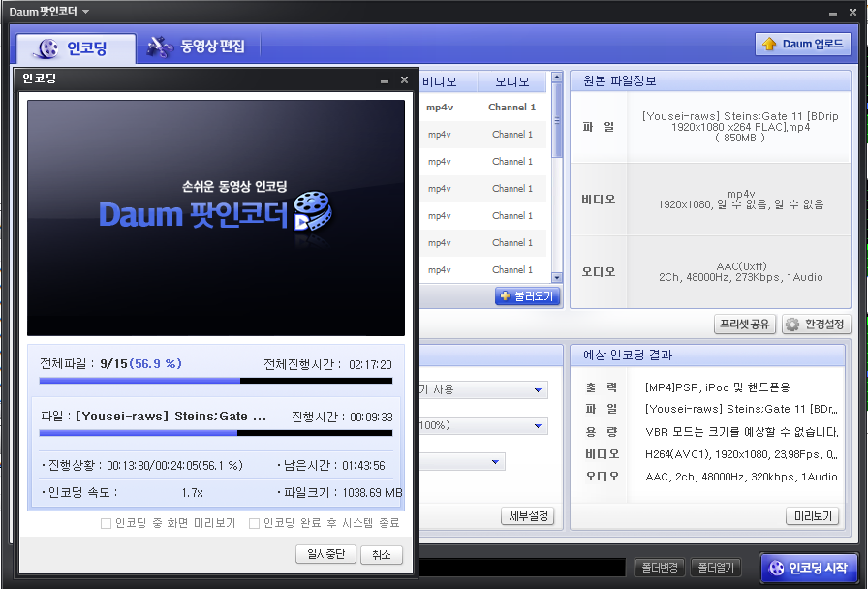Click the [Yousei-raws] Steins;Gate 11 source filename
The image size is (868, 589).
click(x=740, y=127)
